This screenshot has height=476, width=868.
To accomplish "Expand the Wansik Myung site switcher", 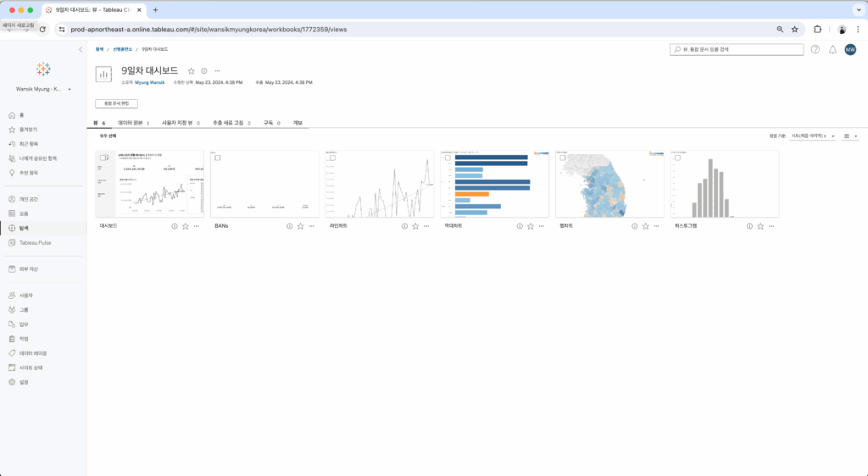I will (44, 89).
